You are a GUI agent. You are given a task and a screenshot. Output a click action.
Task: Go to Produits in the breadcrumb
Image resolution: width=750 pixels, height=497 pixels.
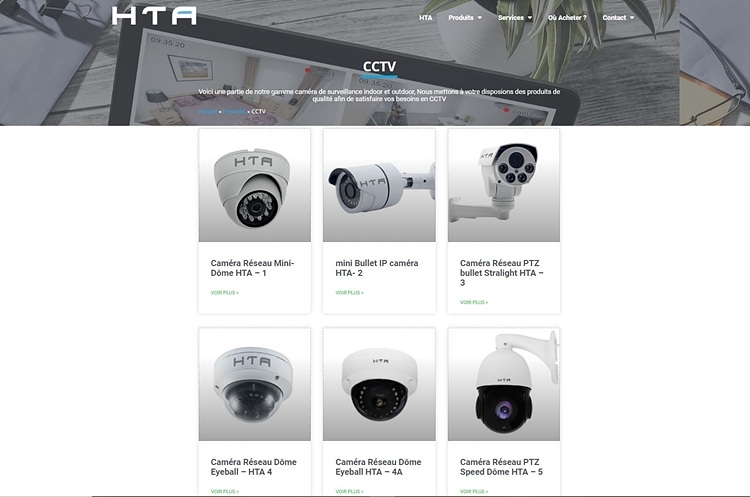(x=234, y=111)
